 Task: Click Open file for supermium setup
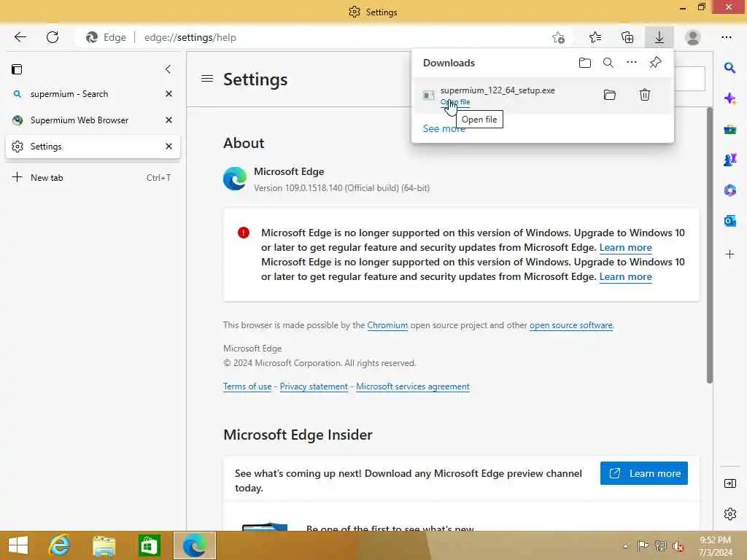point(455,102)
